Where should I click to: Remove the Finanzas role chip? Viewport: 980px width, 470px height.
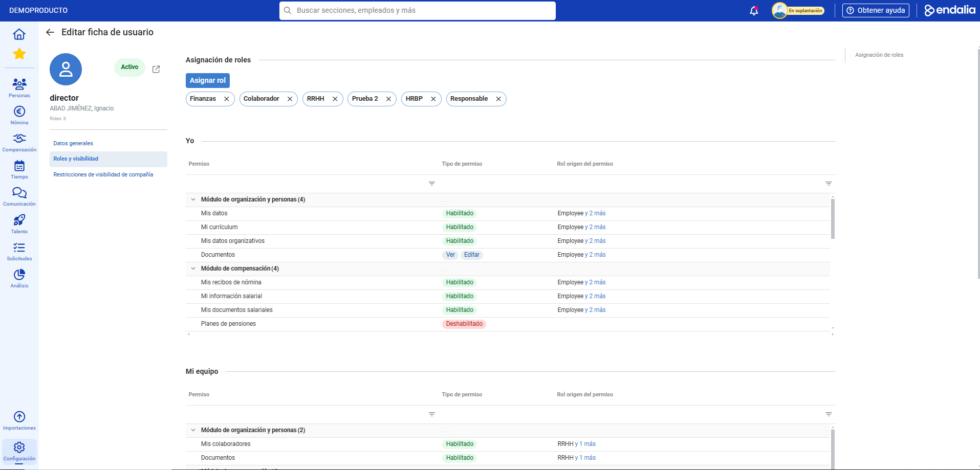[226, 99]
